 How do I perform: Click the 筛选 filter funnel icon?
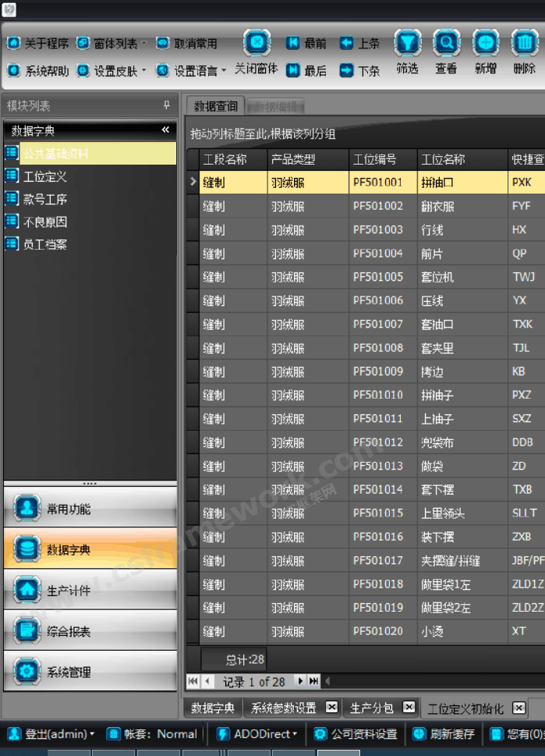(x=407, y=43)
